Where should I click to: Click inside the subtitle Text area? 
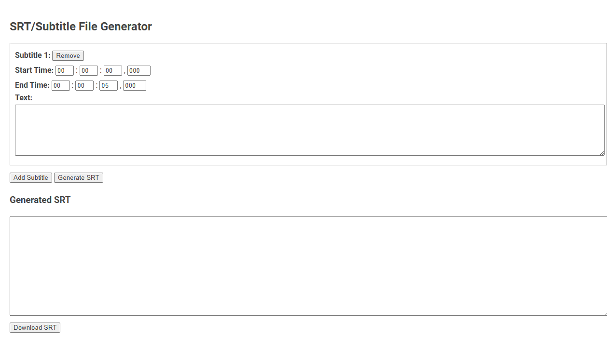309,129
